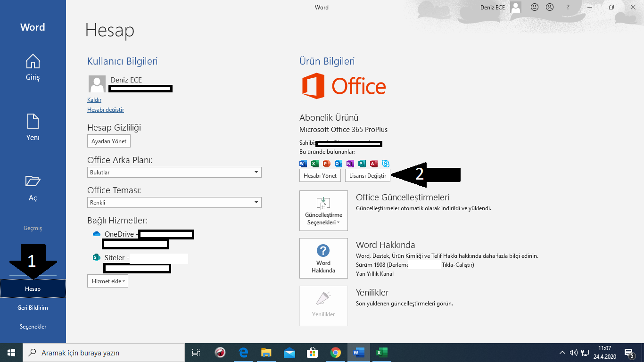Image resolution: width=644 pixels, height=362 pixels.
Task: Click the Windows taskbar search box
Action: (x=103, y=353)
